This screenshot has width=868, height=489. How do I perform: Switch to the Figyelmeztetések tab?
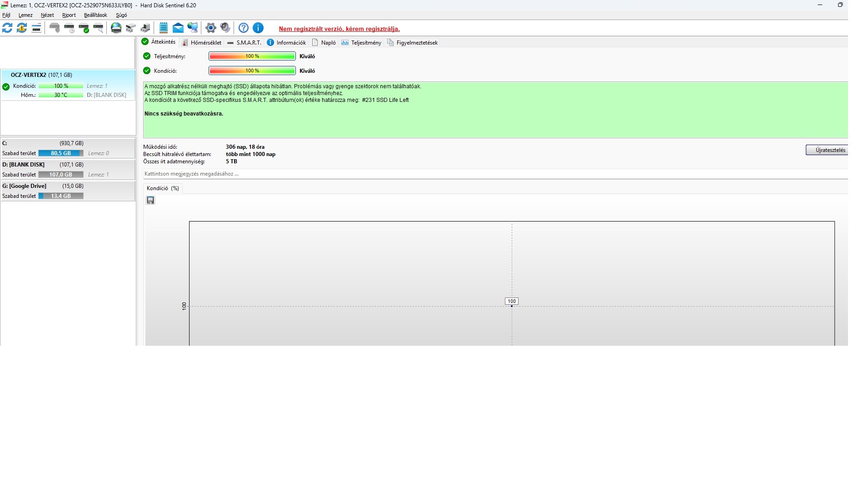413,42
